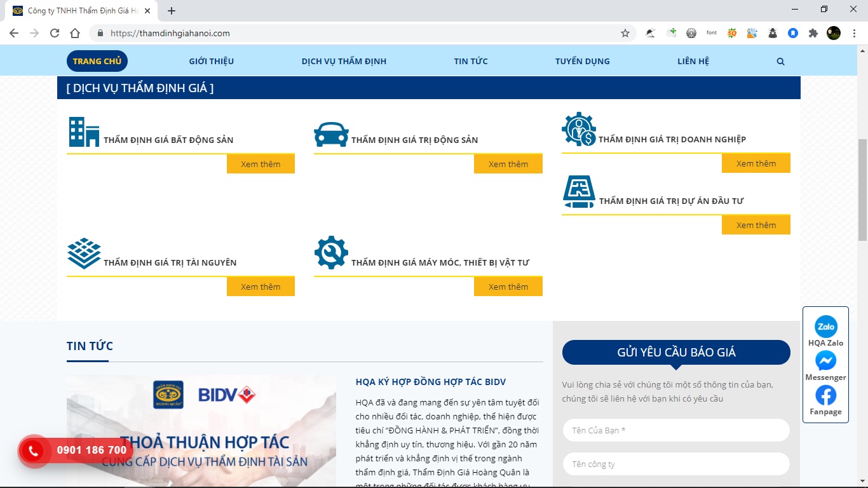Open THẨM ĐỊNH GIÁ BẤT ĐỘNG SẢN link
Screen dimensions: 868x488
pyautogui.click(x=168, y=140)
